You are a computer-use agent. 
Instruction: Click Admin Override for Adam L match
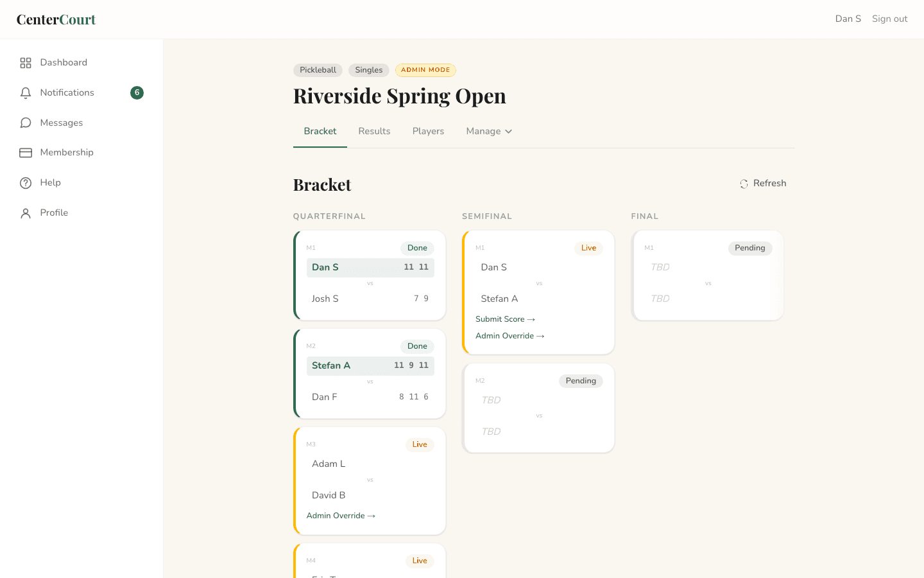pos(341,516)
